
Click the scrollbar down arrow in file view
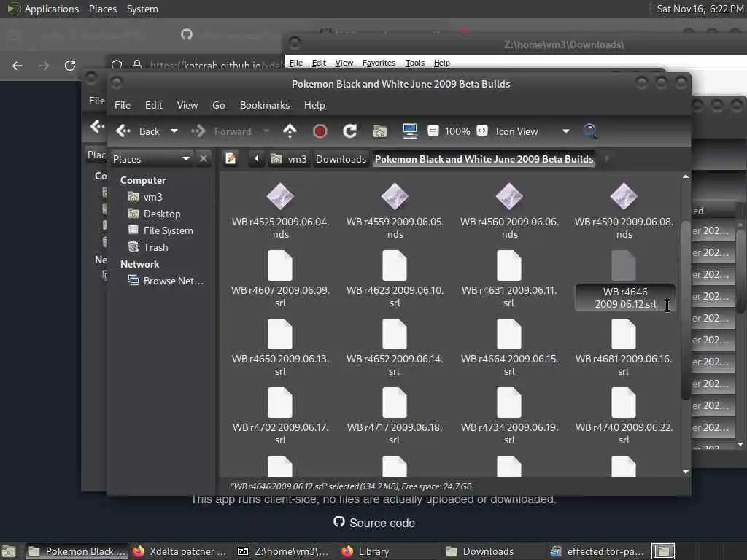686,472
